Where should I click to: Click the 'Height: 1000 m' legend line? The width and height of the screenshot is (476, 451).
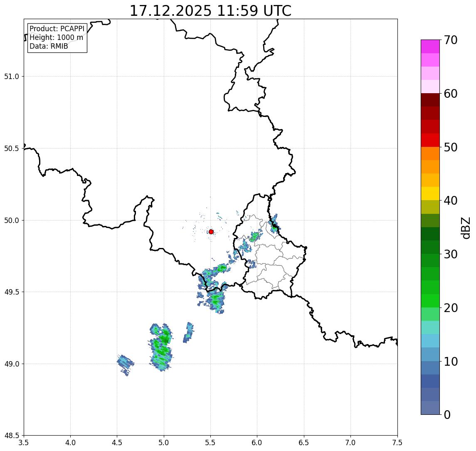coord(56,37)
